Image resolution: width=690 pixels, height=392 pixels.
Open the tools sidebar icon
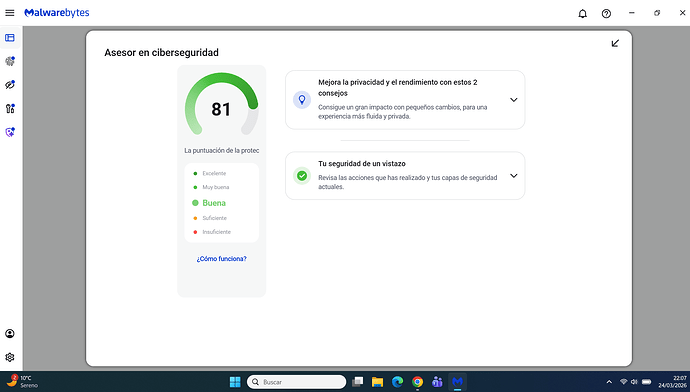tap(10, 108)
